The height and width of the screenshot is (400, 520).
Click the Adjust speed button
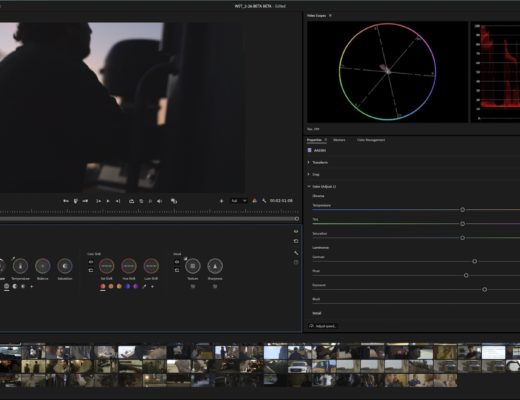click(x=322, y=326)
